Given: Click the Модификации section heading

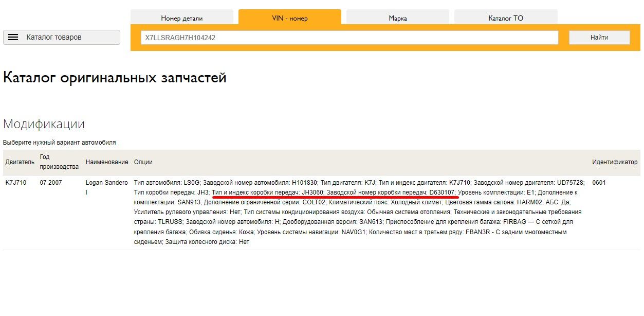Looking at the screenshot, I should 44,124.
